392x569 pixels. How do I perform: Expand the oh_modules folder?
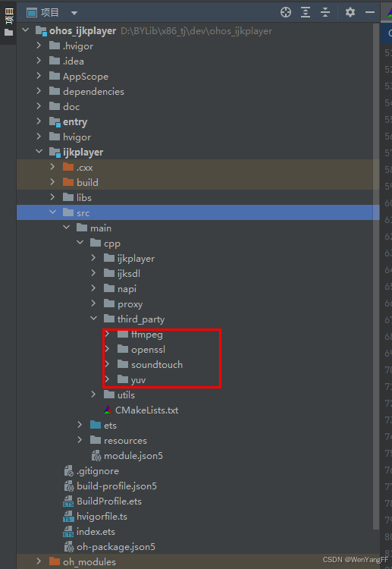coord(39,561)
